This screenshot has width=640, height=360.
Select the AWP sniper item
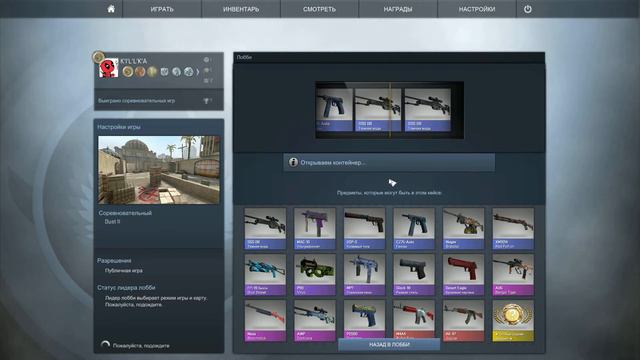[x=315, y=321]
